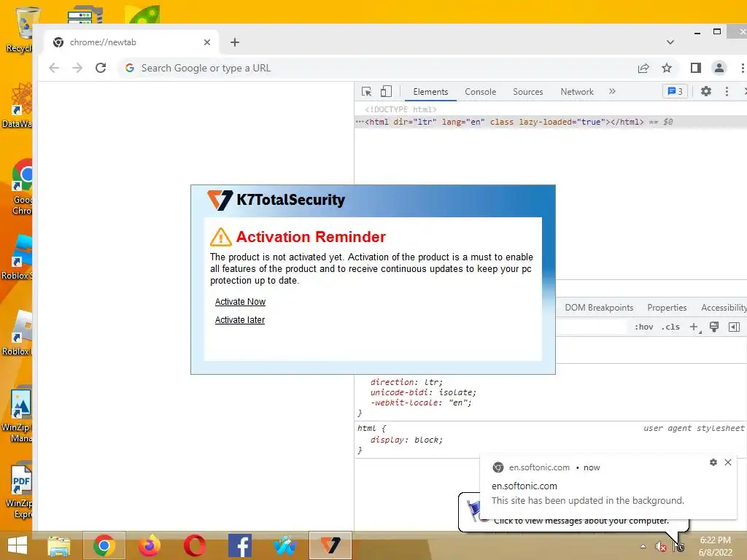747x560 pixels.
Task: Open DevTools settings gear
Action: [x=706, y=91]
